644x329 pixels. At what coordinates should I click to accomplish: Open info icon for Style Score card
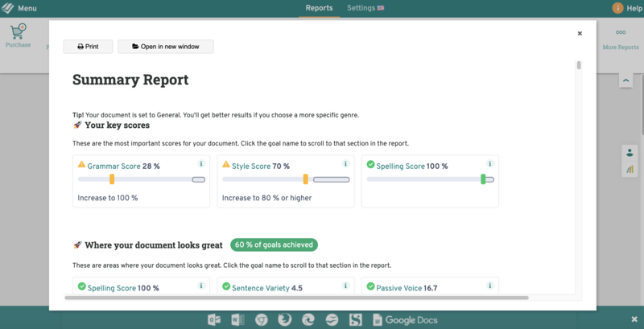(x=345, y=164)
